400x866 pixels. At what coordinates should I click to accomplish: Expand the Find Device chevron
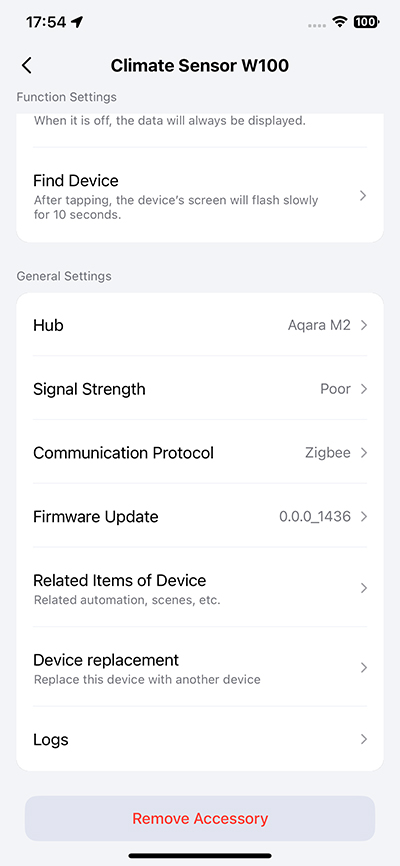(x=363, y=196)
